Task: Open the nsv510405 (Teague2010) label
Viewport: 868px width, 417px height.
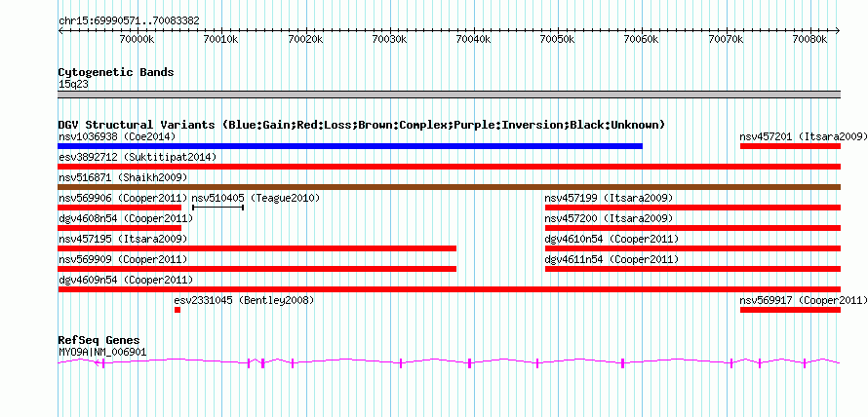Action: click(x=256, y=198)
